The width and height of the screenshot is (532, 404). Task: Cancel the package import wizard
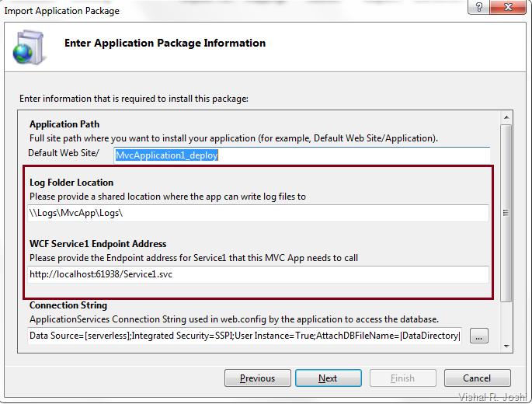click(477, 378)
